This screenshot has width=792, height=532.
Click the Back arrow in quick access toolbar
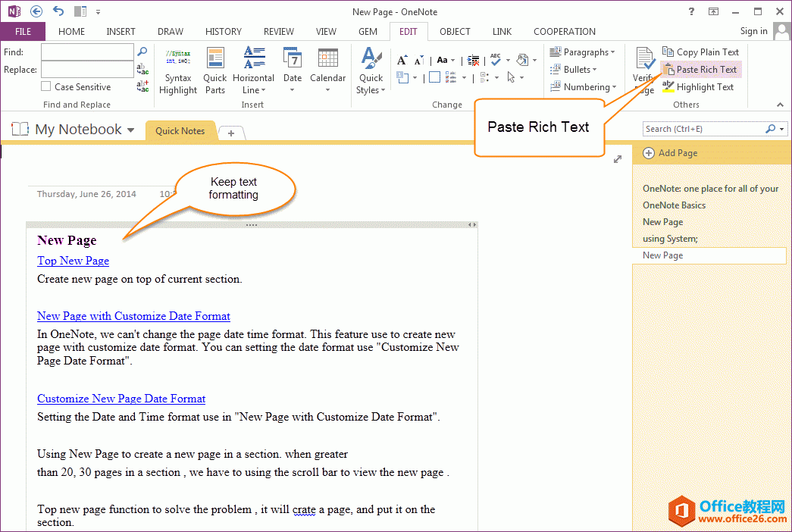36,11
